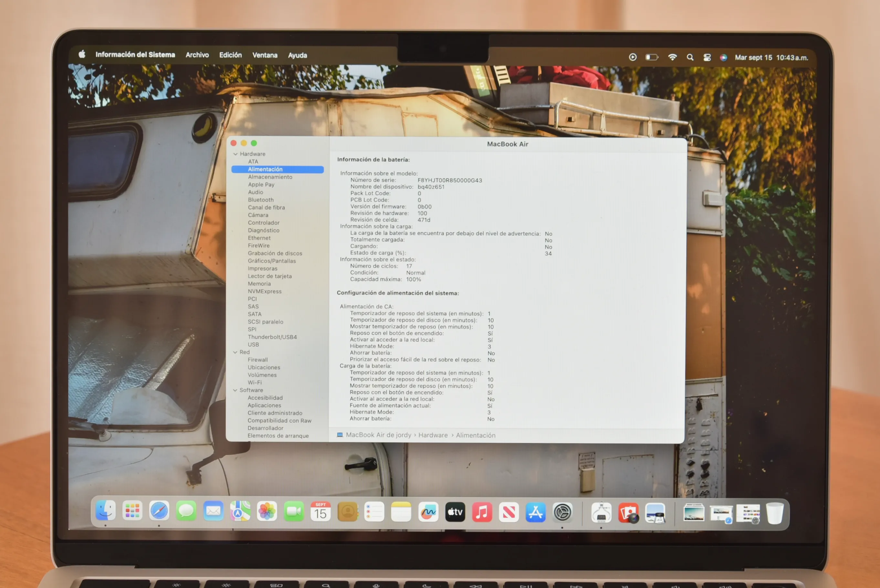880x588 pixels.
Task: Open the Music app in the Dock
Action: (x=482, y=512)
